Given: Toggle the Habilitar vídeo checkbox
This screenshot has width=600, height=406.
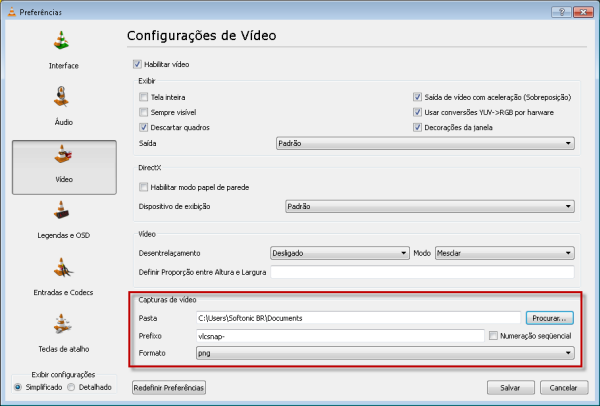Looking at the screenshot, I should 138,64.
